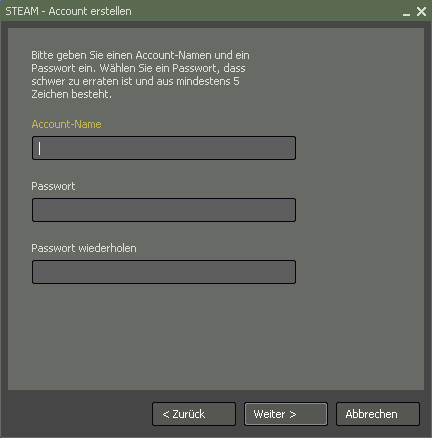Click empty title bar space beside minimize
The height and width of the screenshot is (438, 432).
pos(267,11)
